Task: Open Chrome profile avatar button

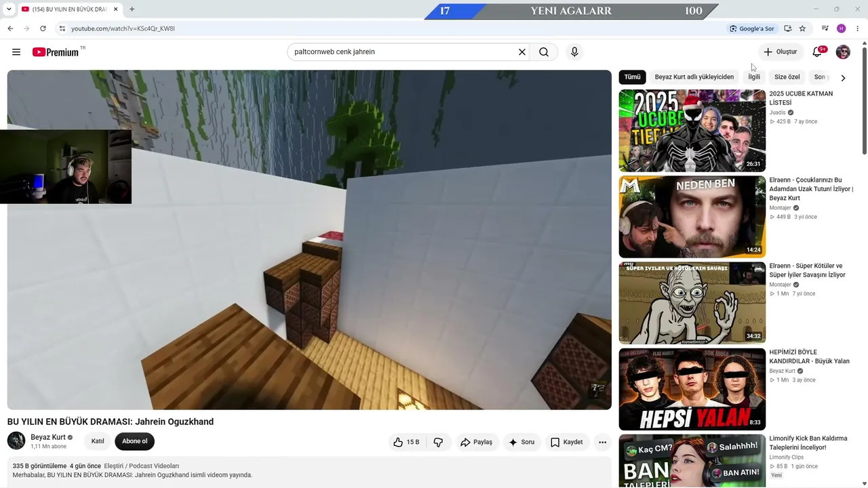Action: point(841,28)
